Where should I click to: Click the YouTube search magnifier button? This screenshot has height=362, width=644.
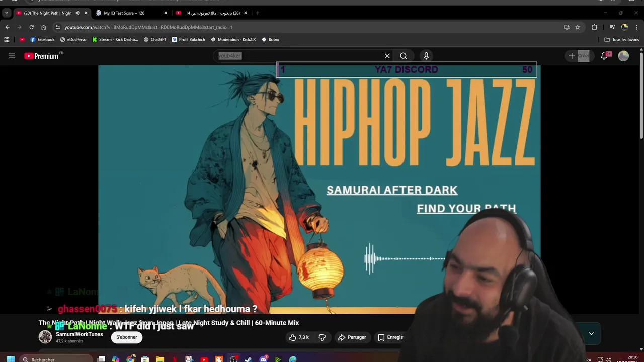coord(404,56)
